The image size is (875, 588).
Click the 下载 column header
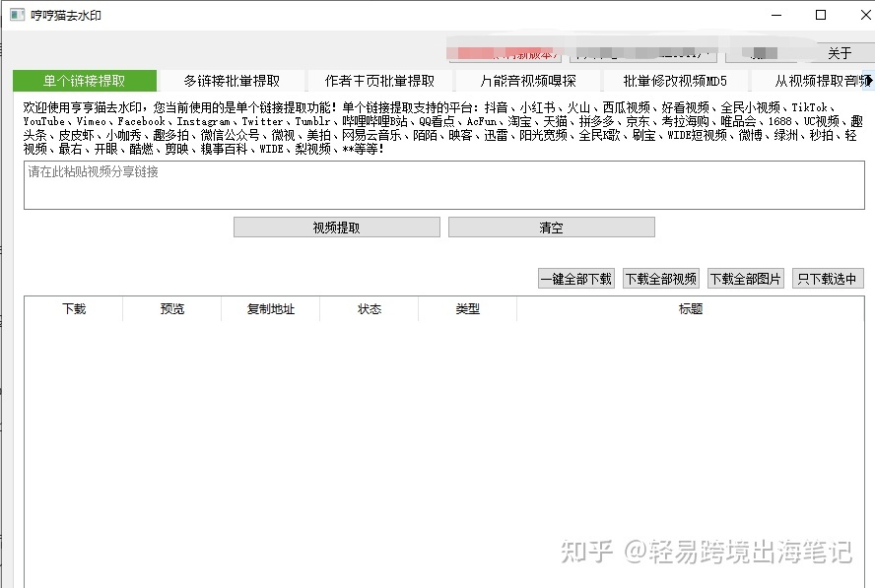(75, 308)
